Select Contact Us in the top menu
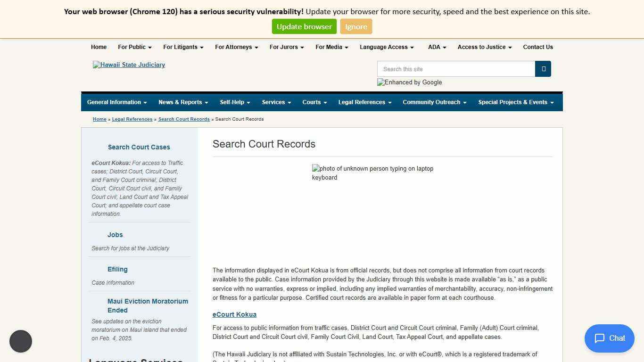This screenshot has height=362, width=644. (x=538, y=47)
